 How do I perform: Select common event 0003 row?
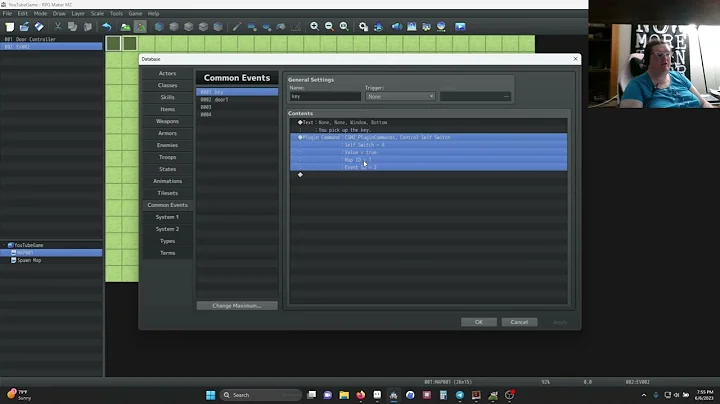pos(237,107)
